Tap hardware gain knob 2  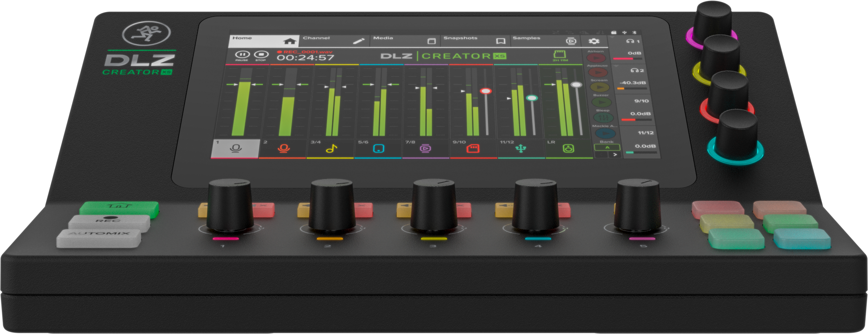click(332, 206)
